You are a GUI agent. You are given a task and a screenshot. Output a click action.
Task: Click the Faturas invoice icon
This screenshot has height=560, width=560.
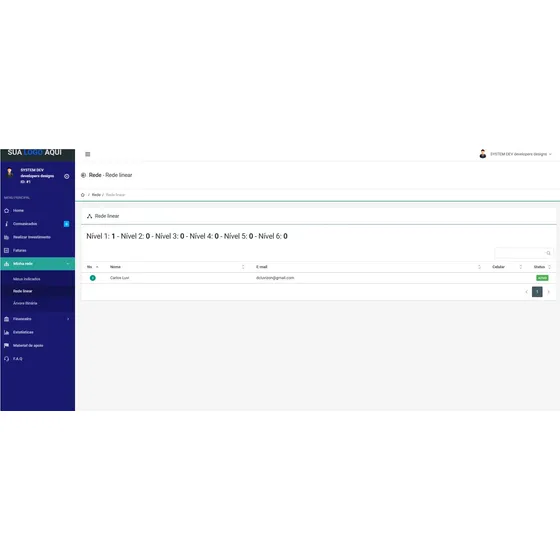tap(6, 250)
